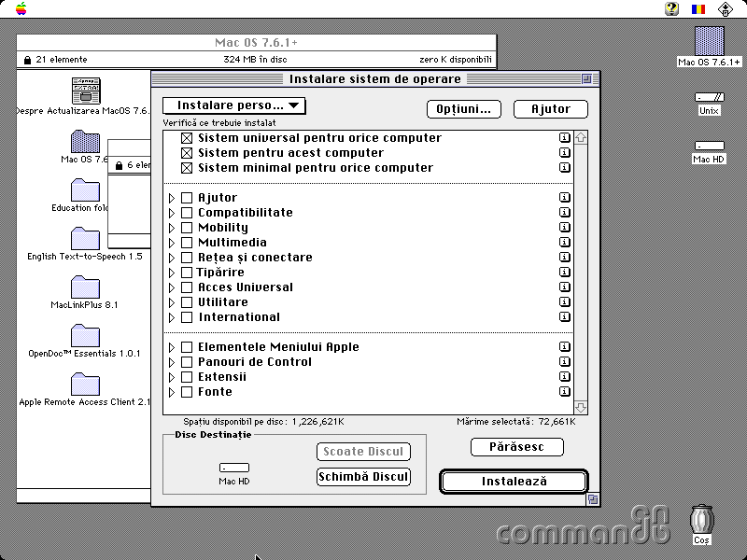The height and width of the screenshot is (560, 747).
Task: Show info for Extensii component
Action: click(565, 377)
